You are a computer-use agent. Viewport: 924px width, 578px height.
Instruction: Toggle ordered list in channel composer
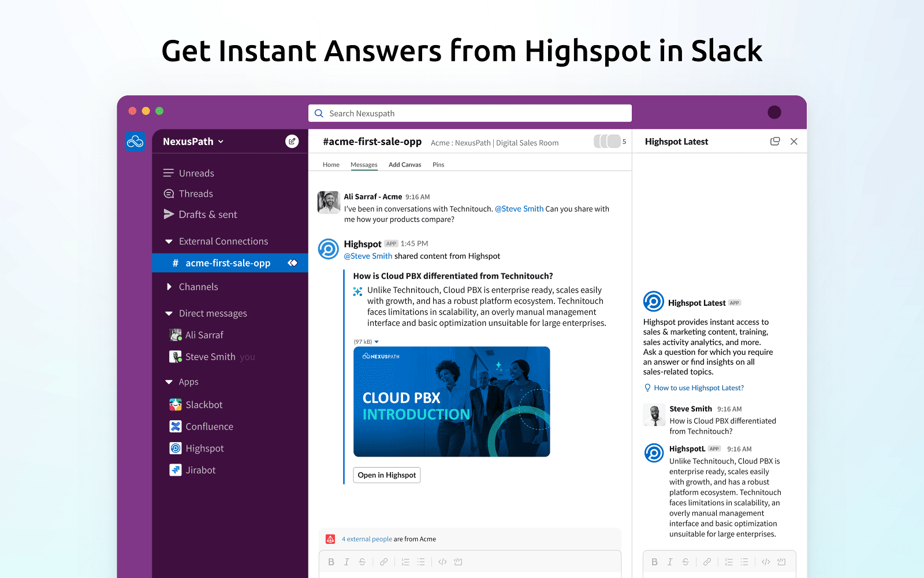click(405, 562)
